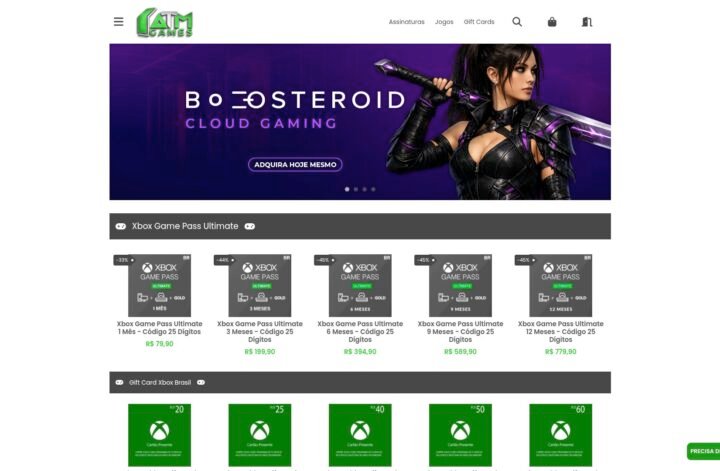Open the Jogos menu

tap(444, 22)
